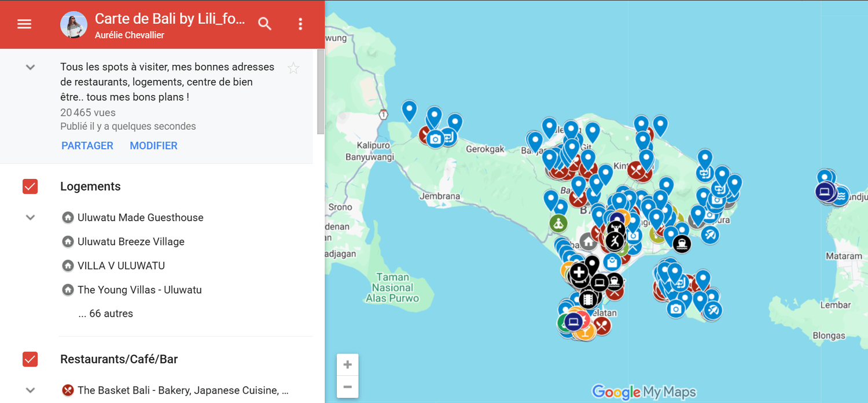This screenshot has width=868, height=403.
Task: Click Aurélie Chevallier's profile avatar
Action: pos(73,24)
